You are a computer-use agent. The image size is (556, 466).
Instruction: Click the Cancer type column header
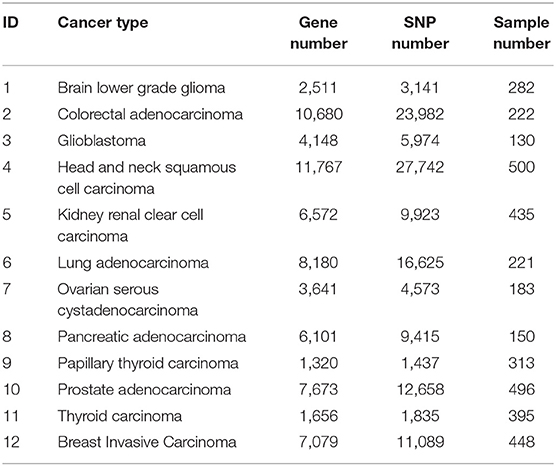[x=103, y=23]
